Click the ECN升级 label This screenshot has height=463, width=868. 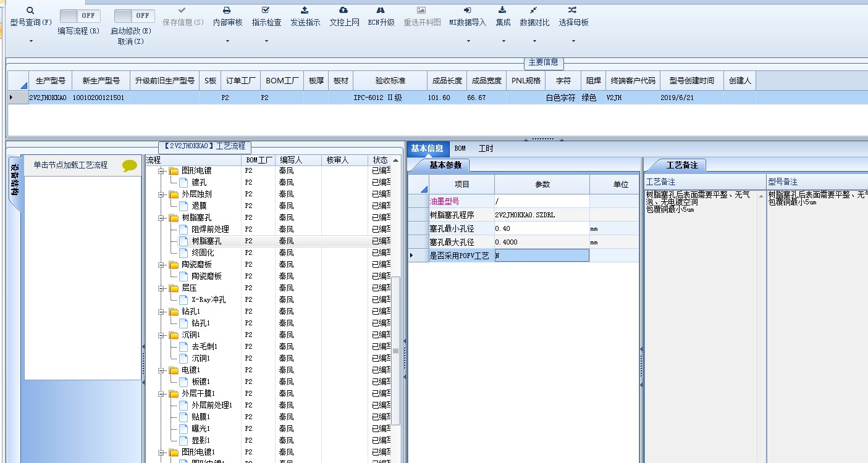(x=381, y=22)
